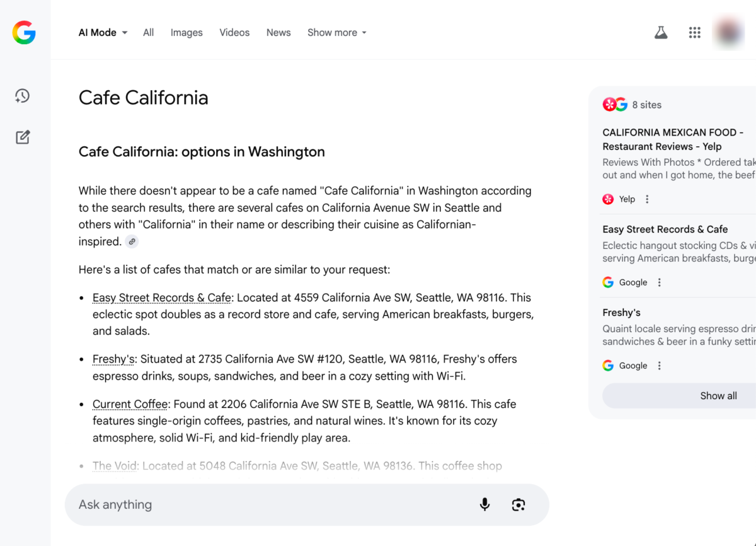Click the '8 sites' label
Viewport: 756px width, 546px height.
click(647, 105)
